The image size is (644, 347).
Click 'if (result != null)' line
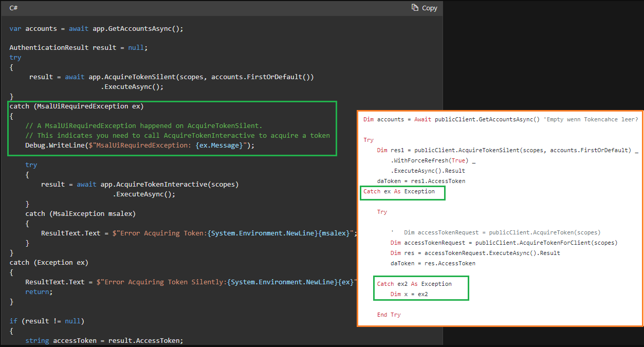(x=47, y=321)
